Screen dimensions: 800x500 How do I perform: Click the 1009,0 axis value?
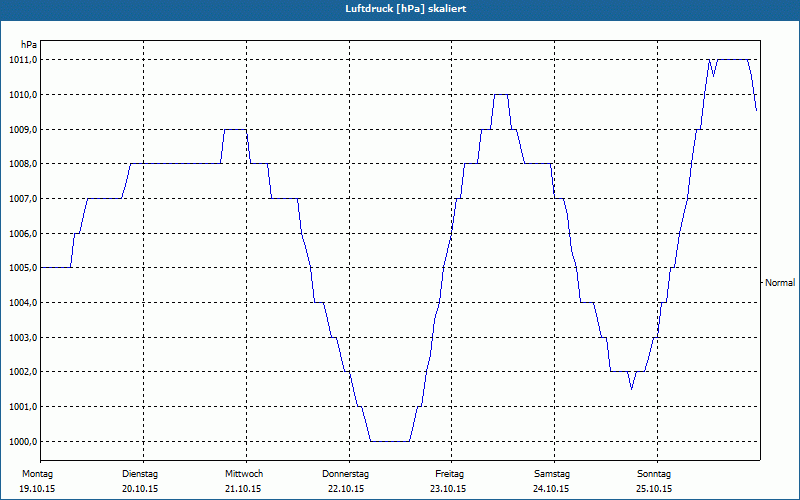23,129
